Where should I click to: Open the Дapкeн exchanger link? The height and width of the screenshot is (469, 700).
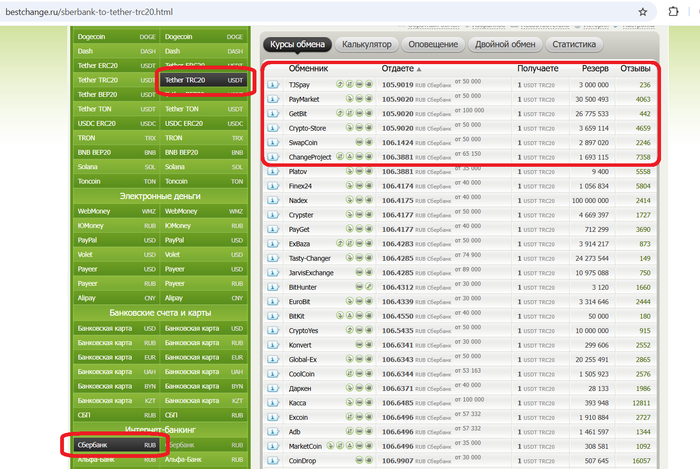[x=300, y=389]
